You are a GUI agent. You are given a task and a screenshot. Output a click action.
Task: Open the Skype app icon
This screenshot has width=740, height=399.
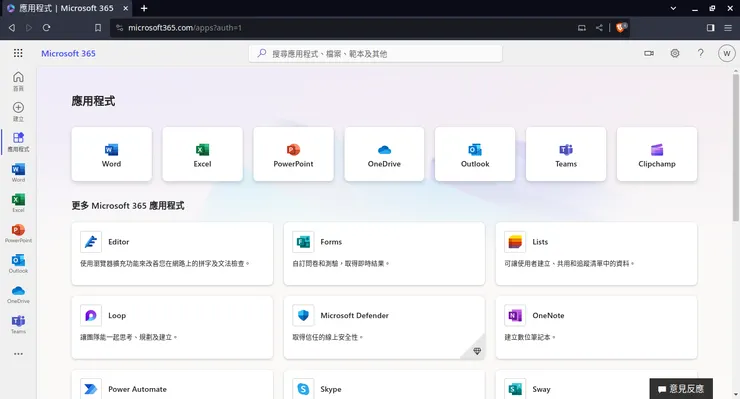(303, 389)
